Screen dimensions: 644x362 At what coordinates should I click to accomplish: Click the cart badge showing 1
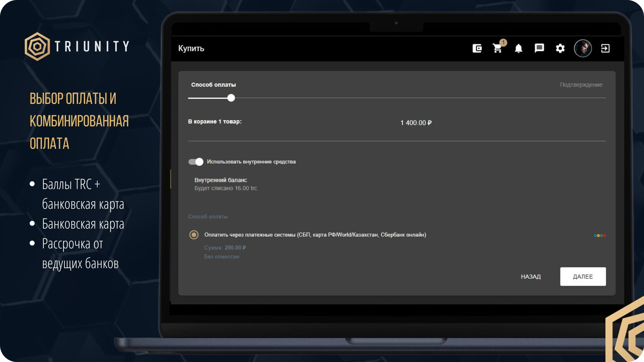coord(503,43)
